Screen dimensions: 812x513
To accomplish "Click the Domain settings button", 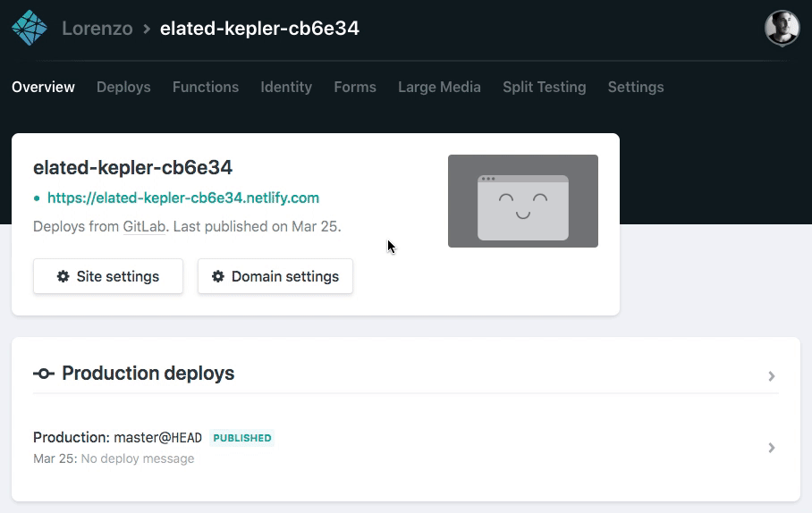I will click(275, 276).
